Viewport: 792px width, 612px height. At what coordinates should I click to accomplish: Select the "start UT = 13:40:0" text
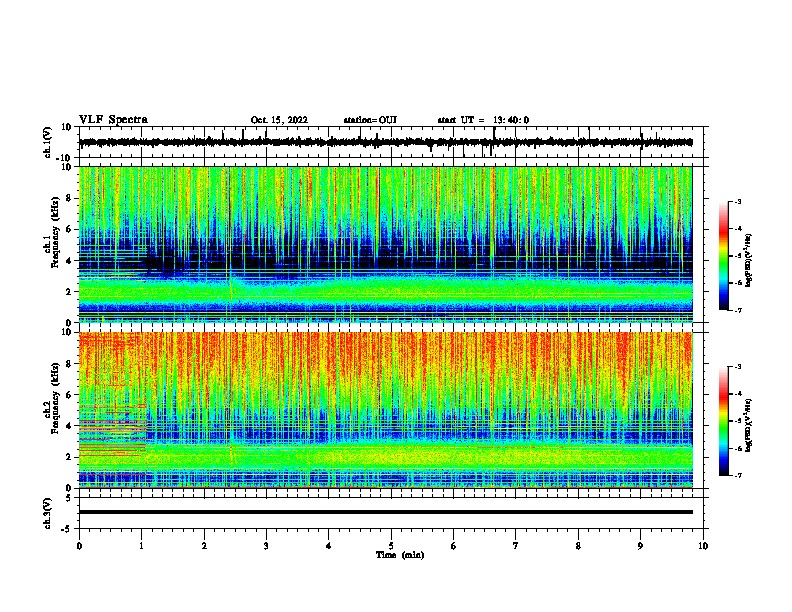(483, 120)
